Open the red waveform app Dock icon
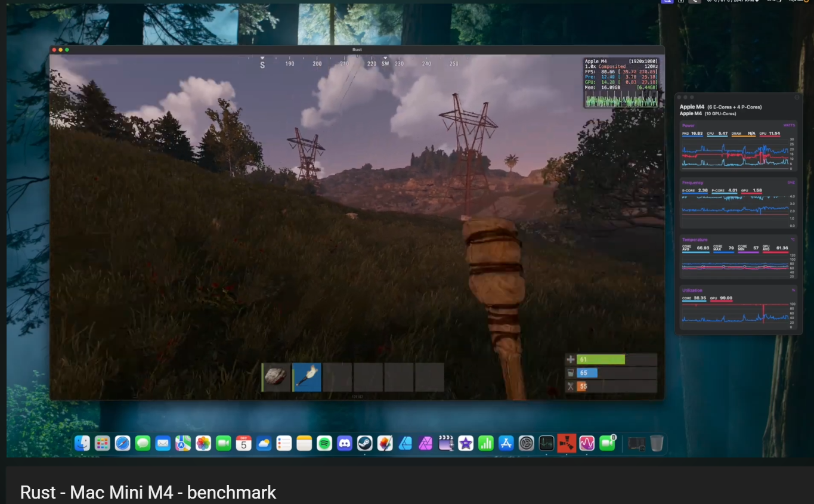814x504 pixels. point(587,443)
